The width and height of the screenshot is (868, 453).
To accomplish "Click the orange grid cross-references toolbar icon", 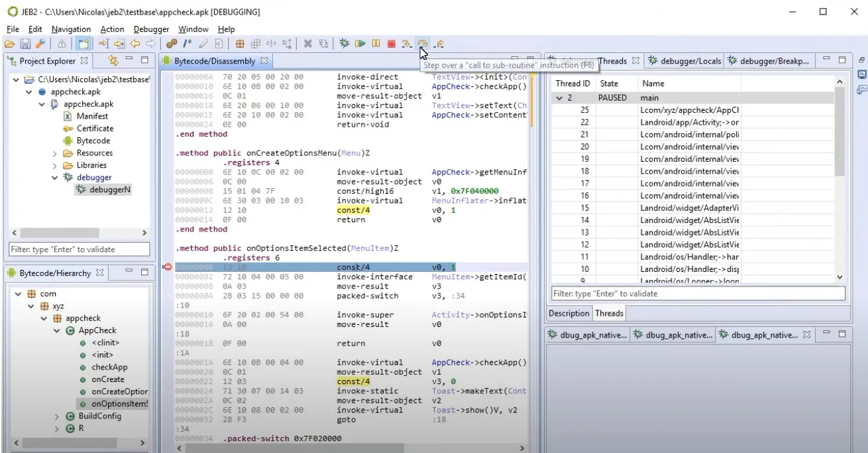I will click(x=241, y=44).
